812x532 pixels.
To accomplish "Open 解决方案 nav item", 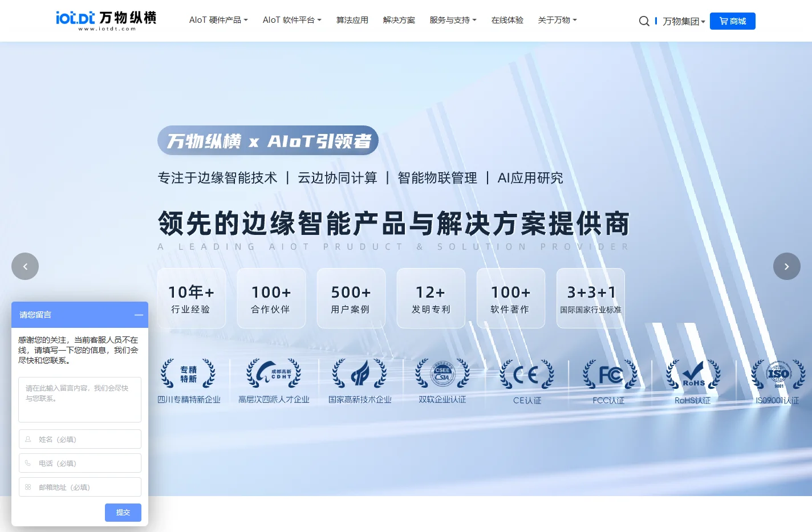I will [x=399, y=20].
